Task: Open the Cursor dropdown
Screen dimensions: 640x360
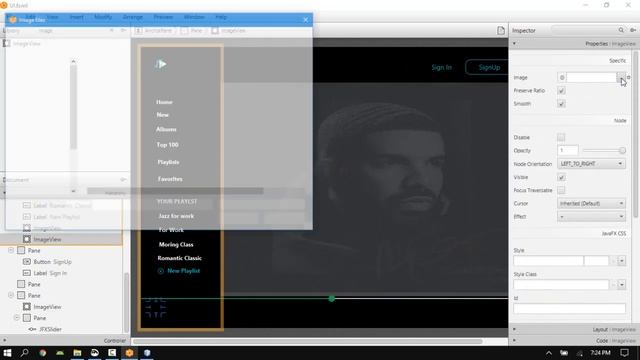Action: click(591, 203)
